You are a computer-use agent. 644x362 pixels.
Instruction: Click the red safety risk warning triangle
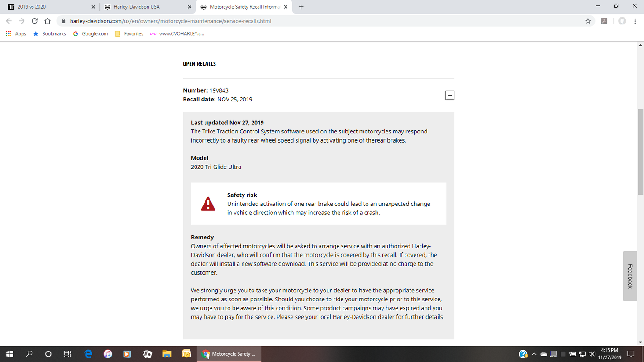point(208,204)
